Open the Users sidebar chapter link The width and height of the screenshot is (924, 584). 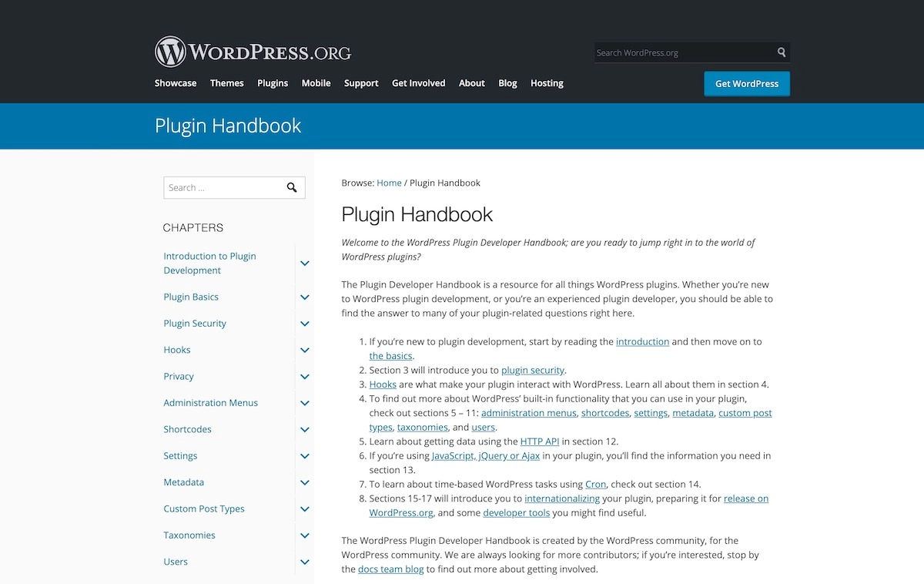[x=176, y=562]
